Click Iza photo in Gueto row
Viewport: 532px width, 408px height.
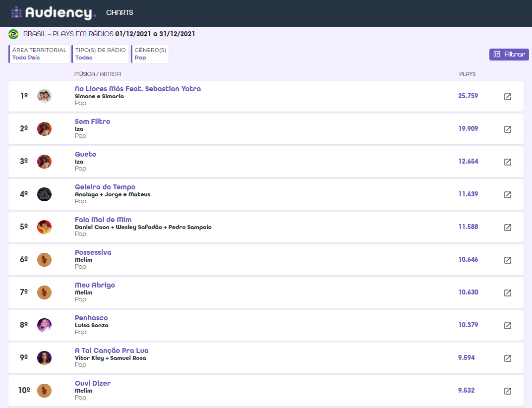point(44,162)
